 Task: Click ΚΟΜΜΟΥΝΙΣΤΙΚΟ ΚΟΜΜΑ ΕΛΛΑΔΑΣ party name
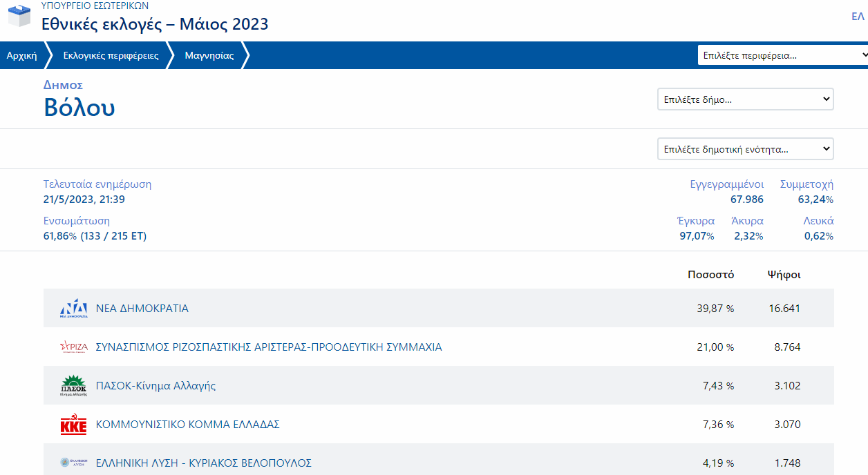[x=187, y=425]
